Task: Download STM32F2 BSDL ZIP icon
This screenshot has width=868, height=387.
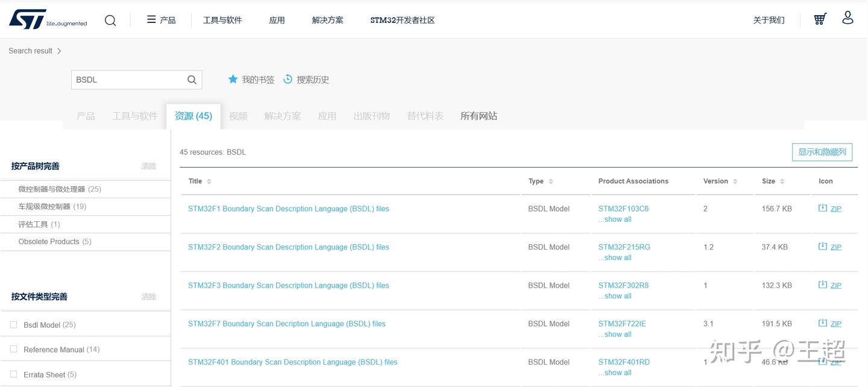Action: [823, 246]
